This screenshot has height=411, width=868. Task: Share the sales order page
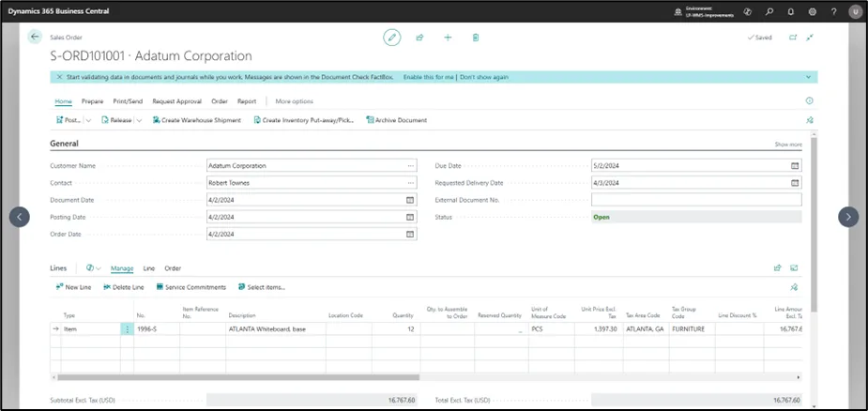(x=419, y=38)
